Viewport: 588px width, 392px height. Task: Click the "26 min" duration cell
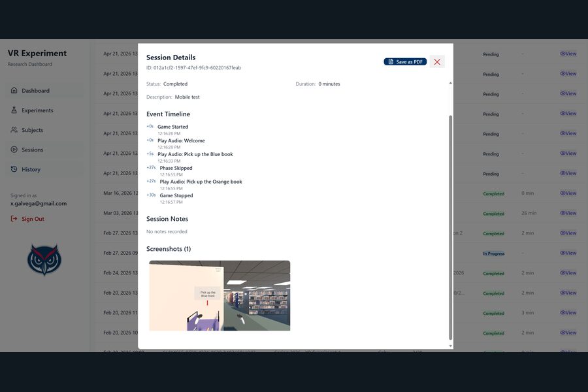pos(529,213)
